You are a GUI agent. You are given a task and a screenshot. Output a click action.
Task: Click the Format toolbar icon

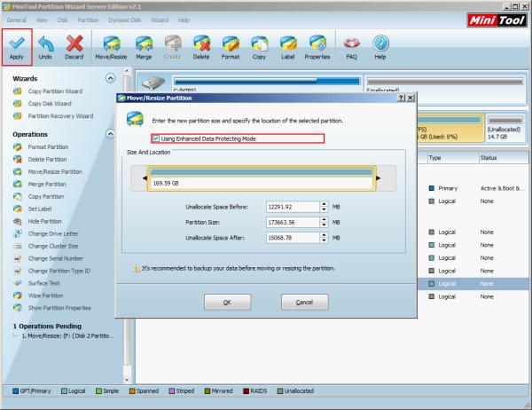pos(231,47)
